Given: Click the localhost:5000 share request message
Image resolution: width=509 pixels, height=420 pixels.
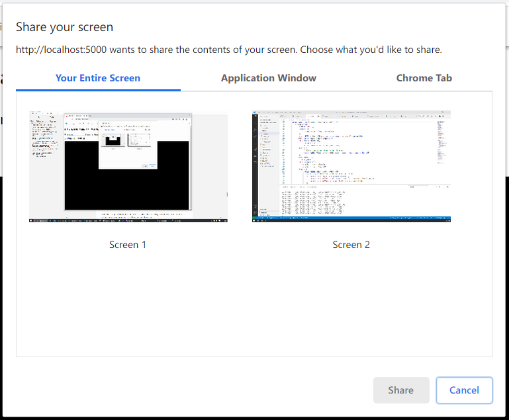Looking at the screenshot, I should pos(229,50).
